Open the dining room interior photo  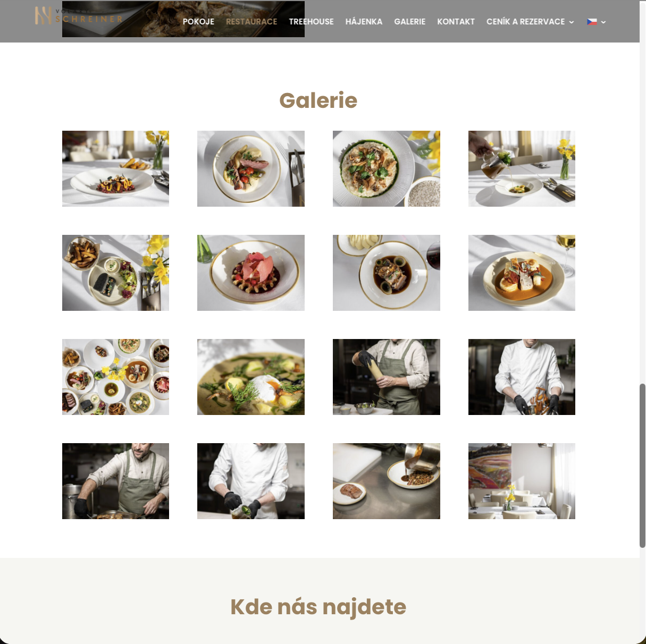click(522, 481)
